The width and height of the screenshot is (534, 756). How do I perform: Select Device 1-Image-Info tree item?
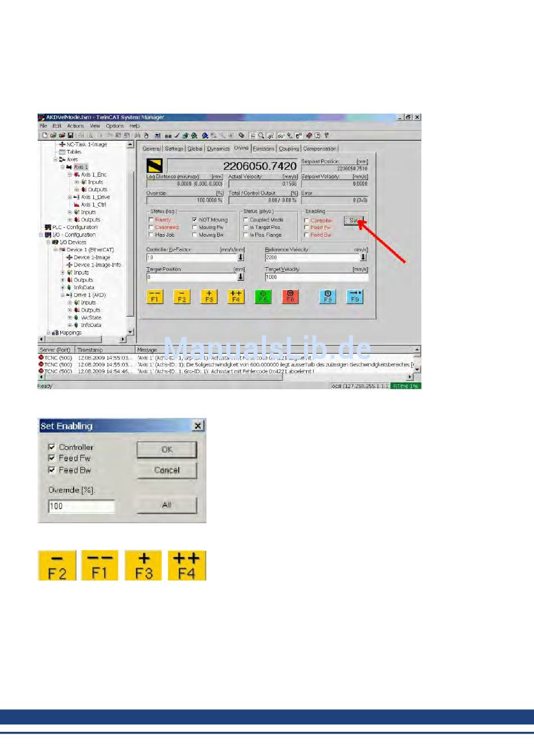(97, 265)
